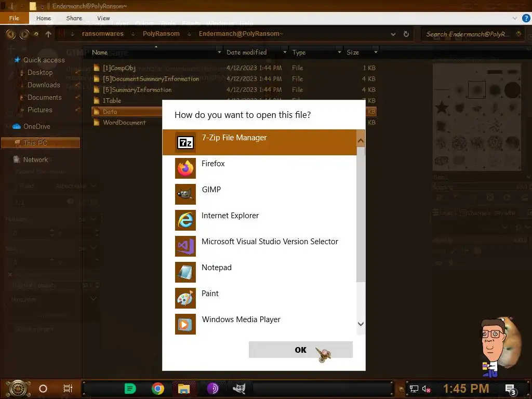The height and width of the screenshot is (399, 532).
Task: Open the notification center icon
Action: [511, 390]
